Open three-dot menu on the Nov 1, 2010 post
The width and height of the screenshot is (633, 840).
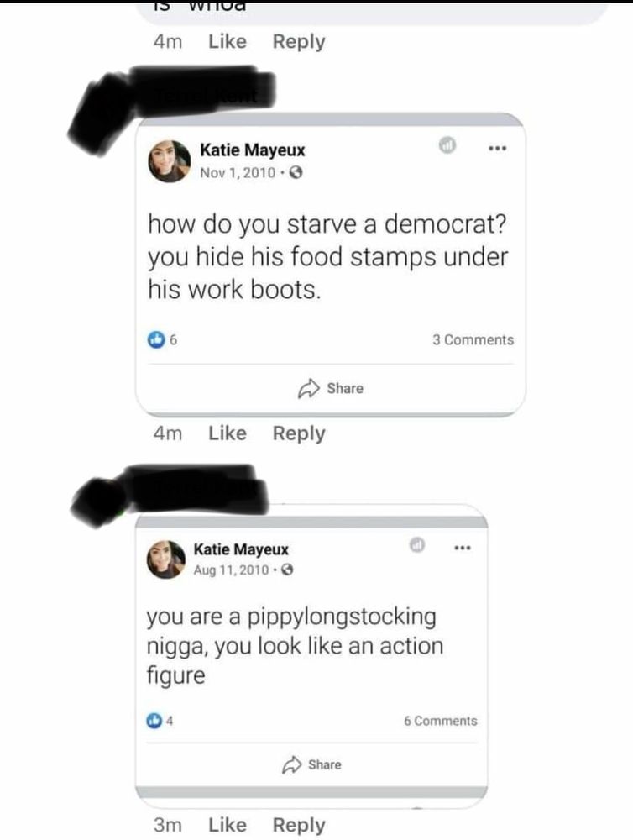click(500, 148)
